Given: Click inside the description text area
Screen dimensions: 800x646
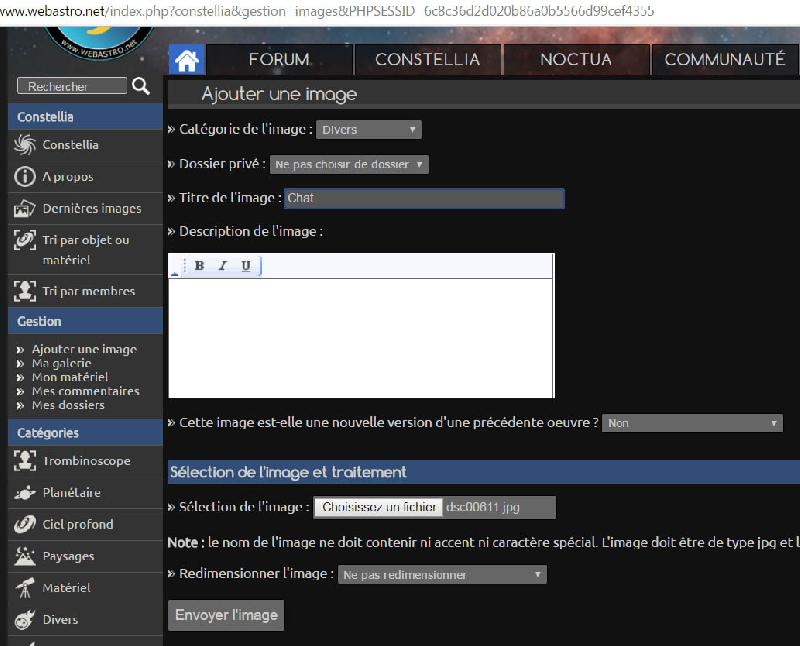Looking at the screenshot, I should (x=361, y=338).
